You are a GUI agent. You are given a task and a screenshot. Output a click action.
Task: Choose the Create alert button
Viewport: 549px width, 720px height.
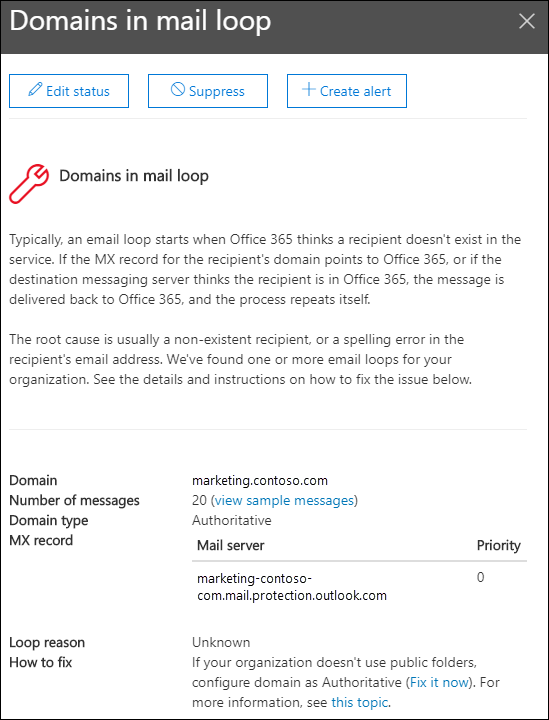(x=347, y=91)
